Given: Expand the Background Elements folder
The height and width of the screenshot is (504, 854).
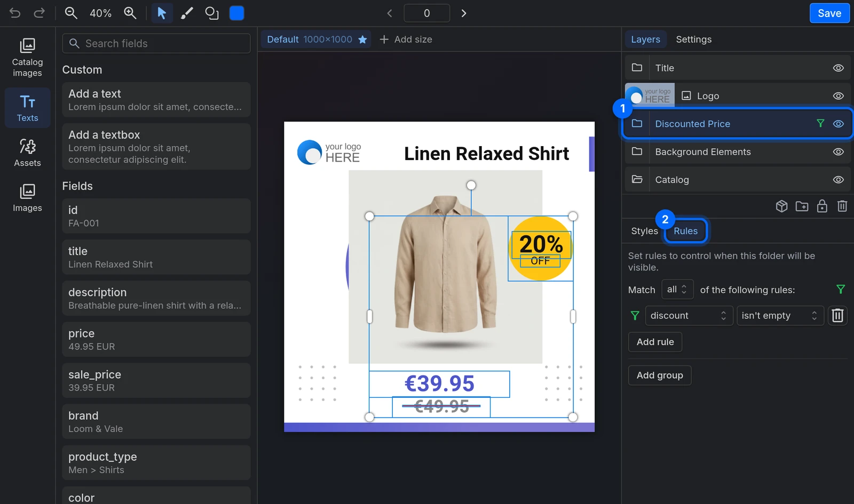Looking at the screenshot, I should click(x=637, y=151).
